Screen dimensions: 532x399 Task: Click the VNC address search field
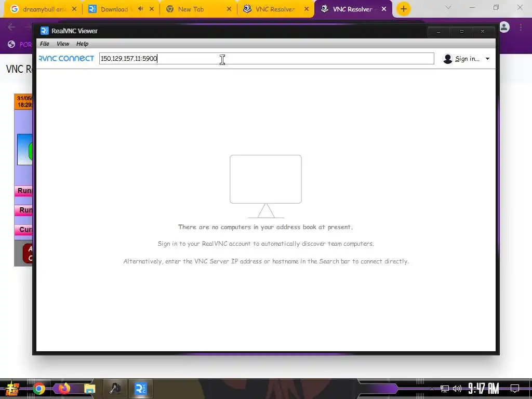[x=267, y=58]
